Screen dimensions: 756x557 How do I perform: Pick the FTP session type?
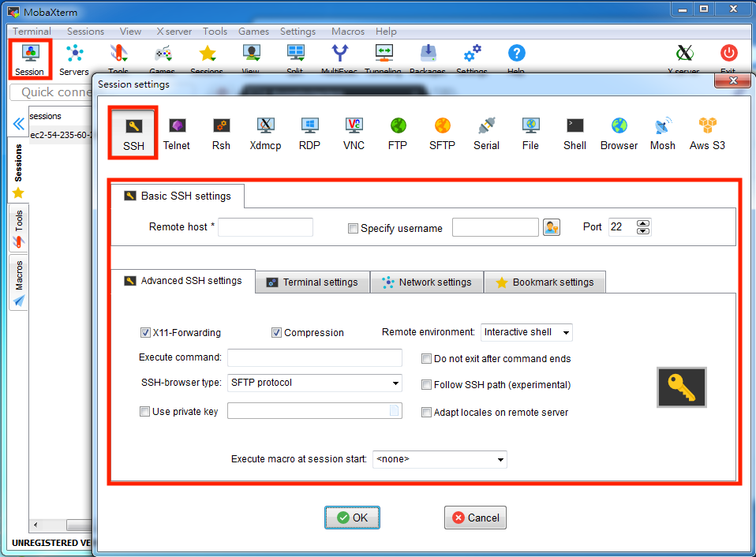(x=398, y=133)
